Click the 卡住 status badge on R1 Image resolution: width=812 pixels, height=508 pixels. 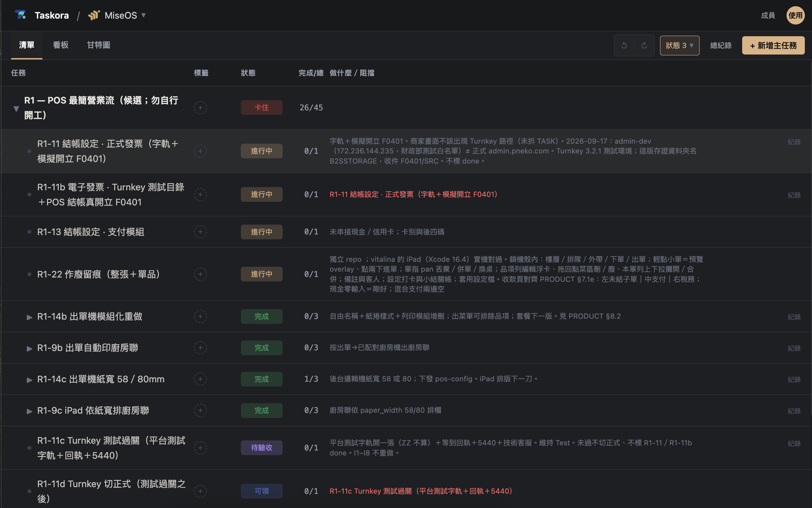click(261, 107)
